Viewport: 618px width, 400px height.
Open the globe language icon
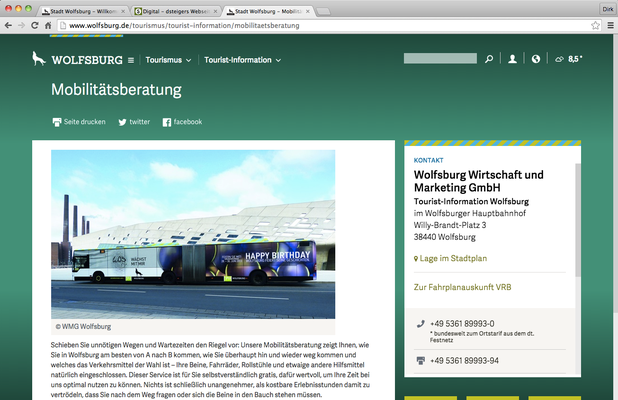click(536, 59)
